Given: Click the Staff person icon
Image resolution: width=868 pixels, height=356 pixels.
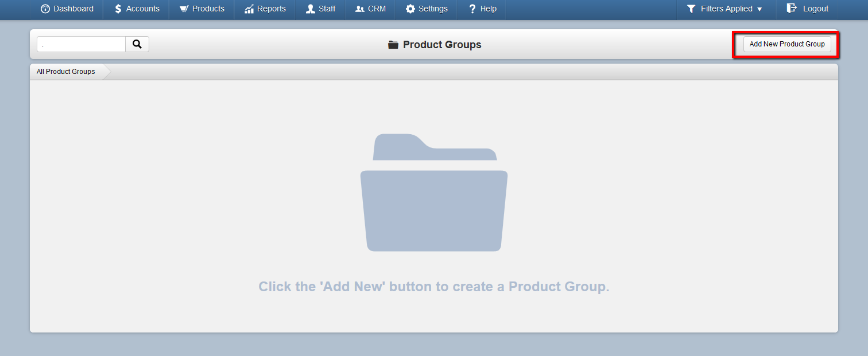Looking at the screenshot, I should [x=310, y=9].
